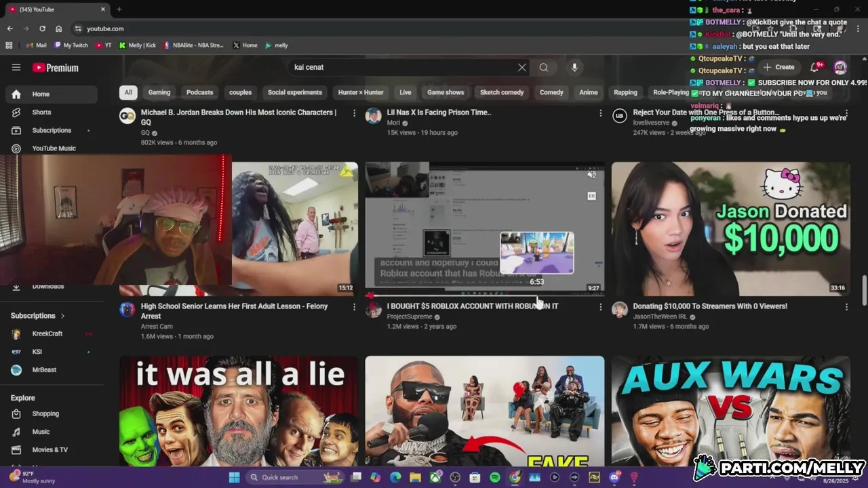Open the Mail bookmark
The width and height of the screenshot is (868, 488).
click(x=37, y=45)
